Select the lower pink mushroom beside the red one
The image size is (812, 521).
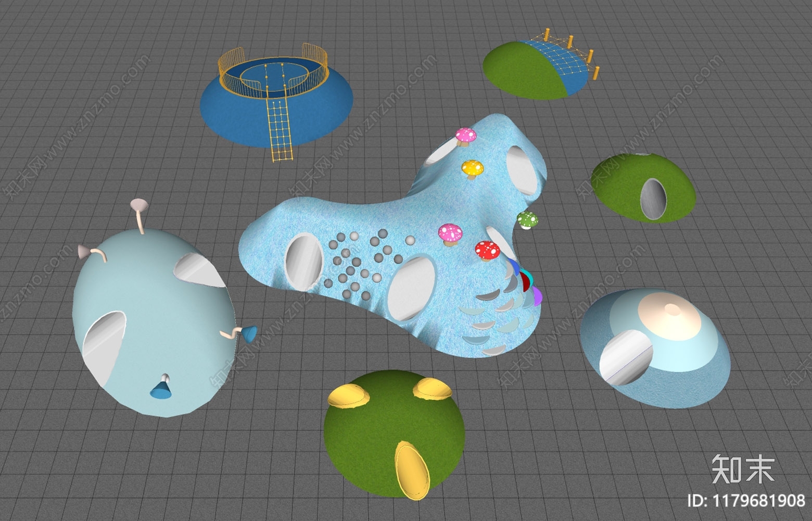(x=451, y=234)
